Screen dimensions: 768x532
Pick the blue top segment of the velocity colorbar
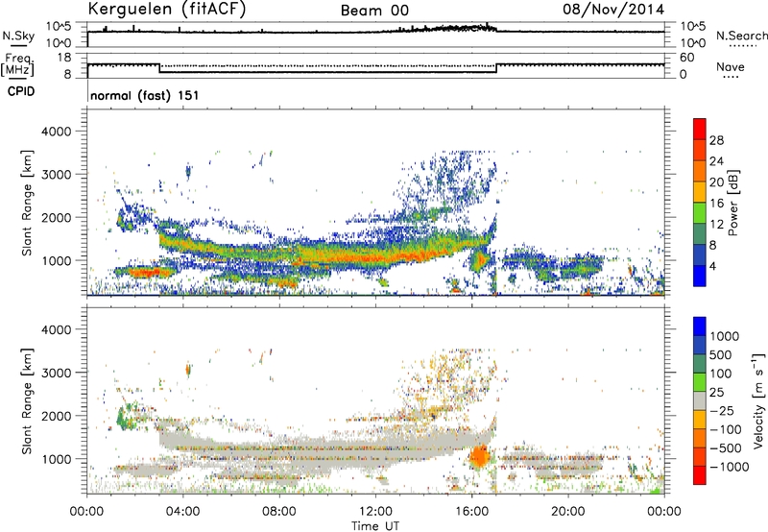tap(700, 326)
